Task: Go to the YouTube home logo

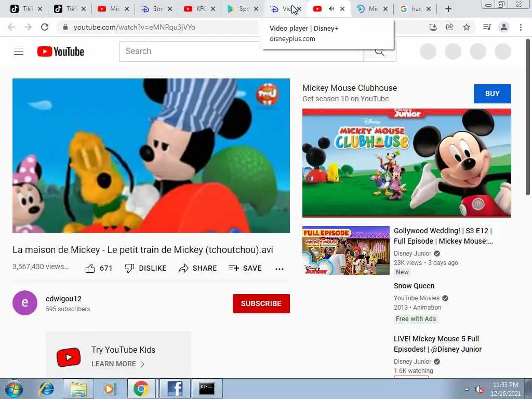Action: click(61, 51)
